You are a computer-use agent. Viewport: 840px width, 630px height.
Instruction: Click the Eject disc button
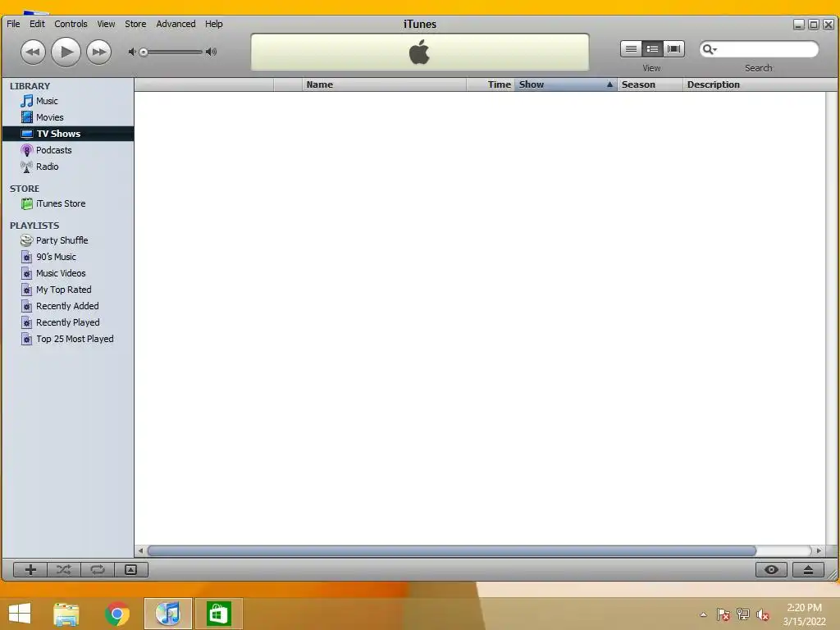point(808,569)
